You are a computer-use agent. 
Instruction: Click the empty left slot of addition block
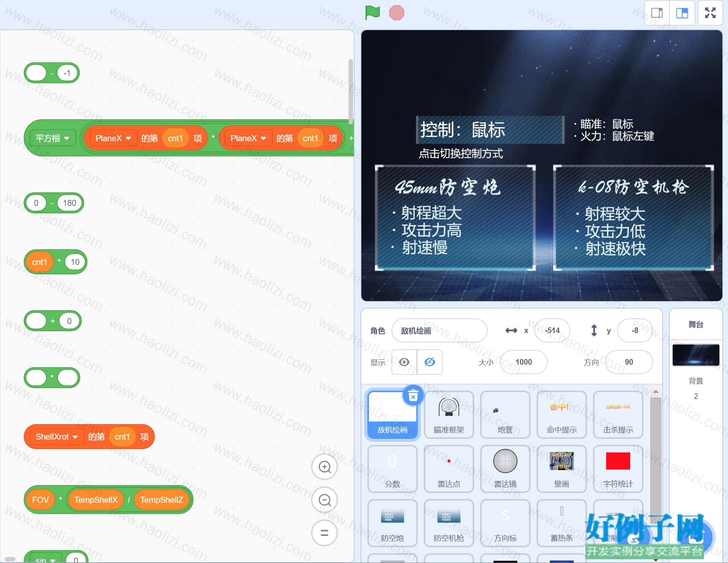point(36,321)
